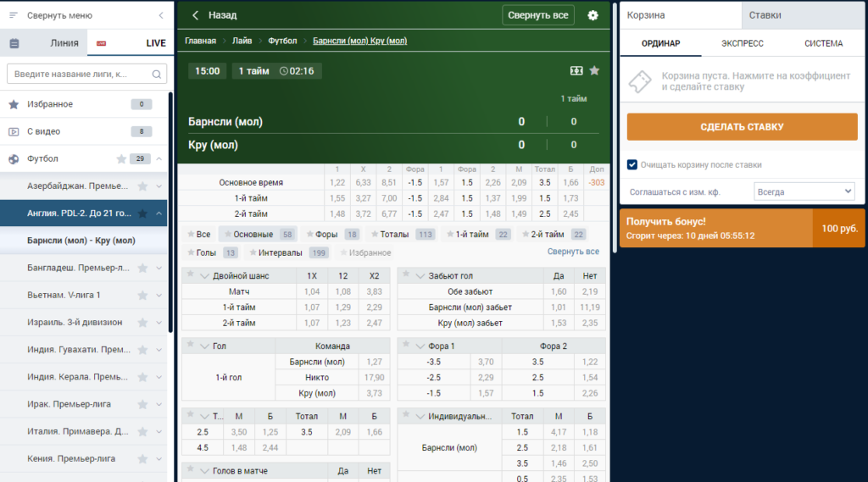Favorite the Футбол category star
This screenshot has height=482, width=868.
(121, 158)
